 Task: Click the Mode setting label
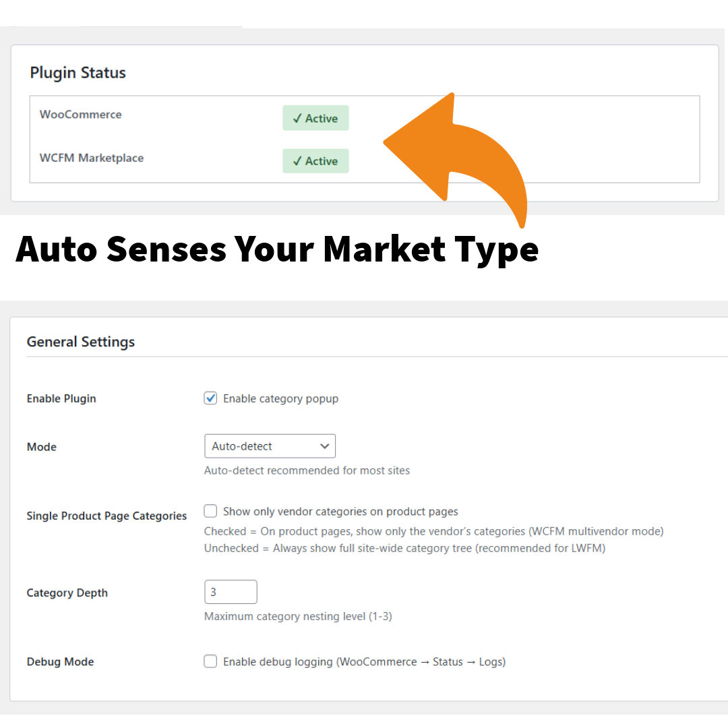42,447
